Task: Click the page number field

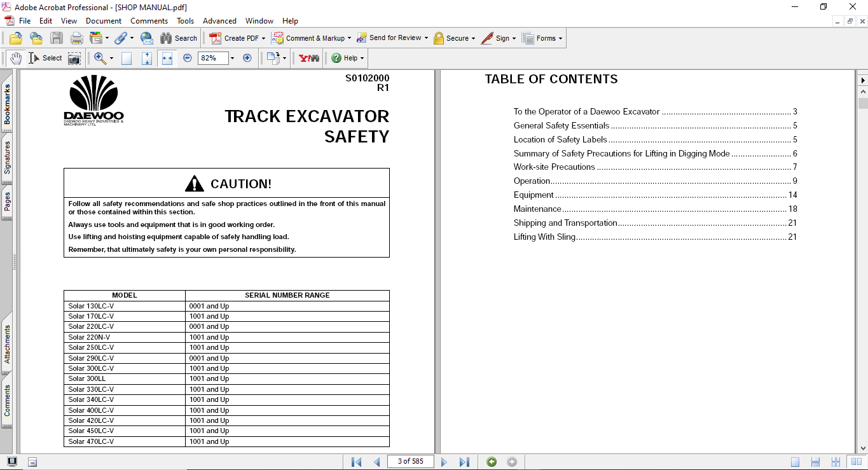Action: tap(410, 462)
